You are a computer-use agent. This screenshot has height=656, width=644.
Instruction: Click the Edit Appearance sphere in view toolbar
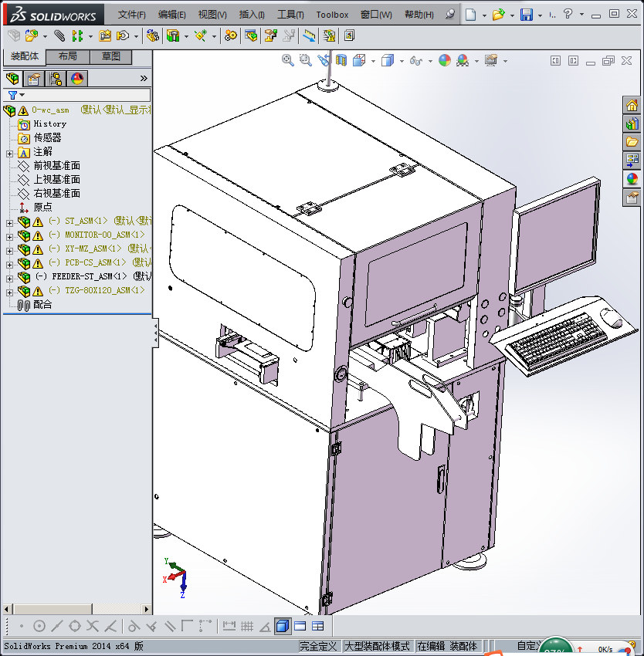(x=444, y=60)
